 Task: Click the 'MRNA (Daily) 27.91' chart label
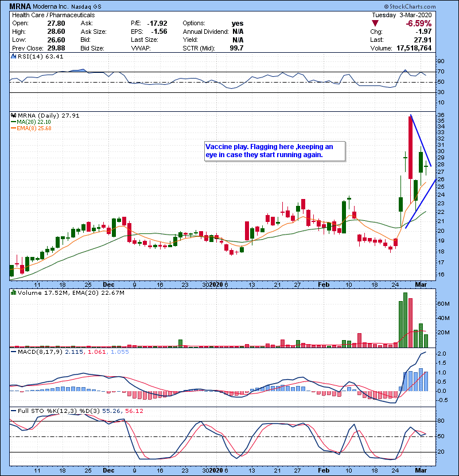coord(49,115)
